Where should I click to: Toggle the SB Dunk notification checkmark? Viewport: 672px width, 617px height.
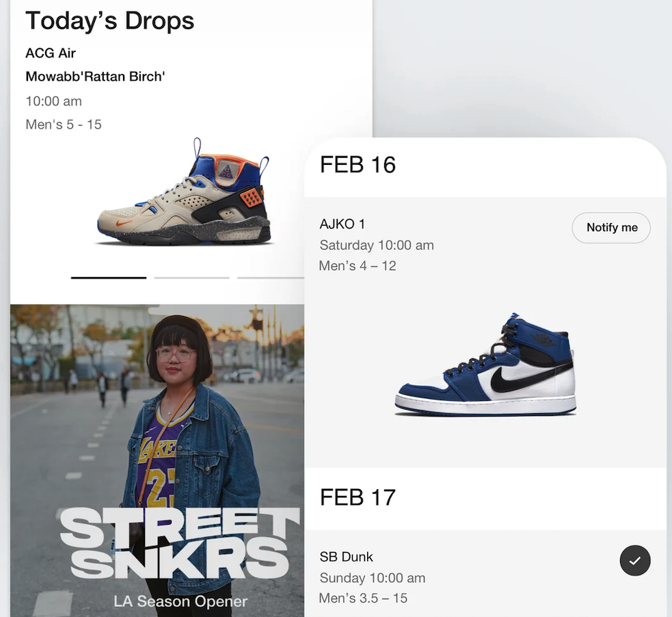point(634,560)
